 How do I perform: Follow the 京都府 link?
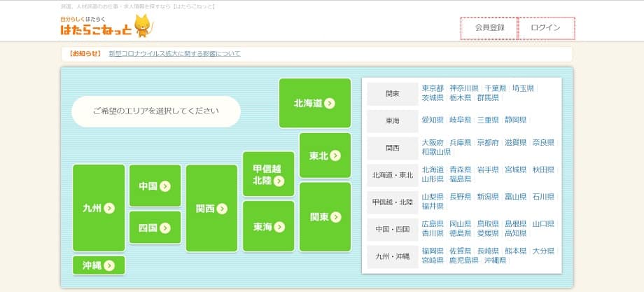click(488, 143)
